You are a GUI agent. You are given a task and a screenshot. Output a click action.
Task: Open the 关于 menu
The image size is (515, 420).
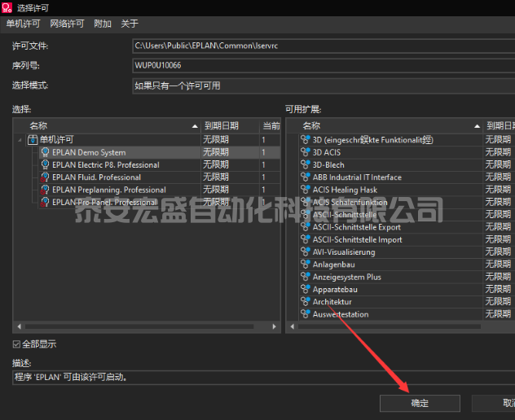[x=130, y=24]
